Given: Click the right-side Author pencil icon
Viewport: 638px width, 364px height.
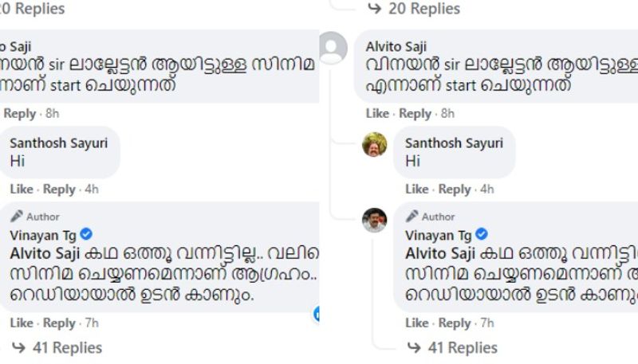Looking at the screenshot, I should (x=412, y=216).
